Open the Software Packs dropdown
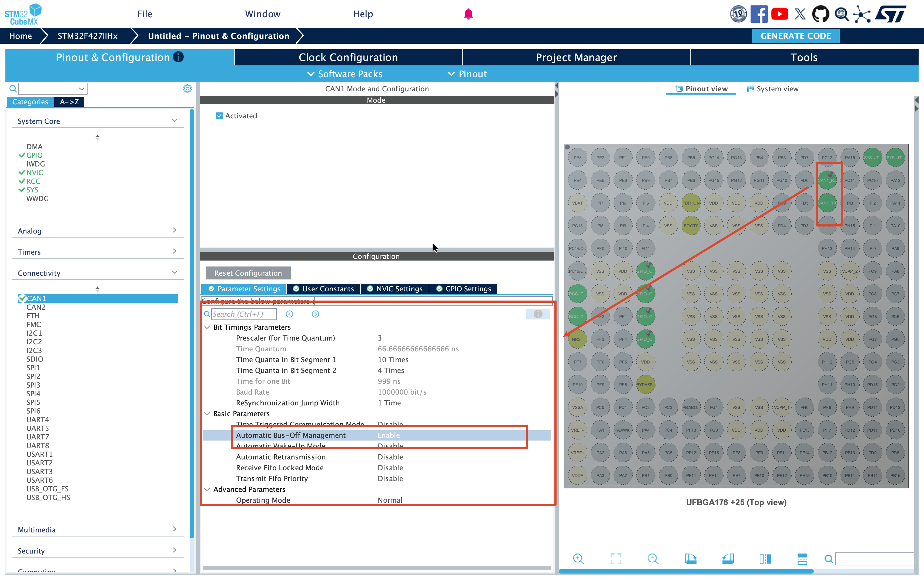This screenshot has width=924, height=580. point(345,74)
